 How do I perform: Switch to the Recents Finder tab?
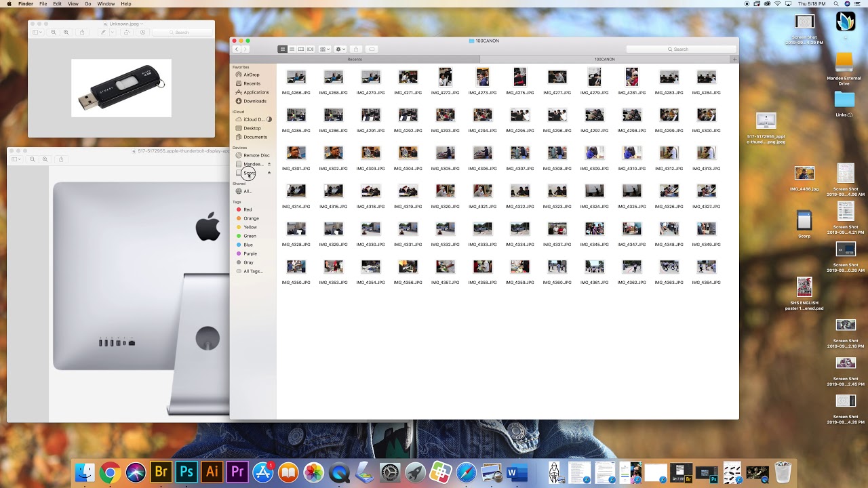click(355, 60)
